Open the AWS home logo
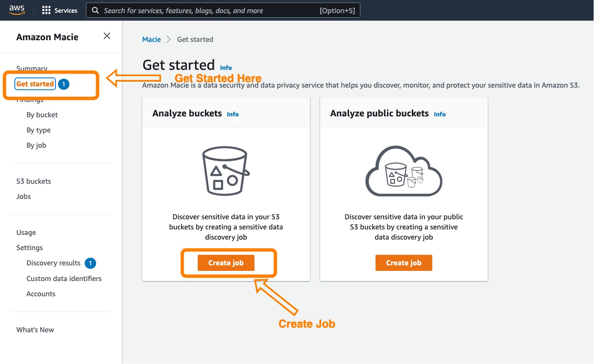This screenshot has width=594, height=364. tap(17, 10)
